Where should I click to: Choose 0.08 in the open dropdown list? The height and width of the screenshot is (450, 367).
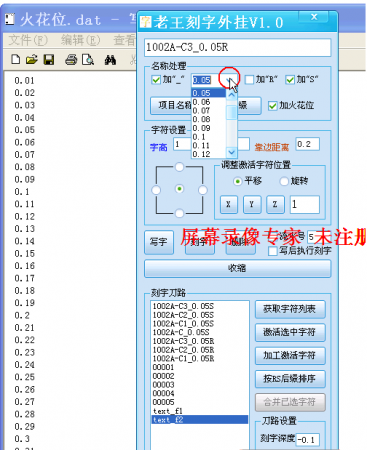209,119
